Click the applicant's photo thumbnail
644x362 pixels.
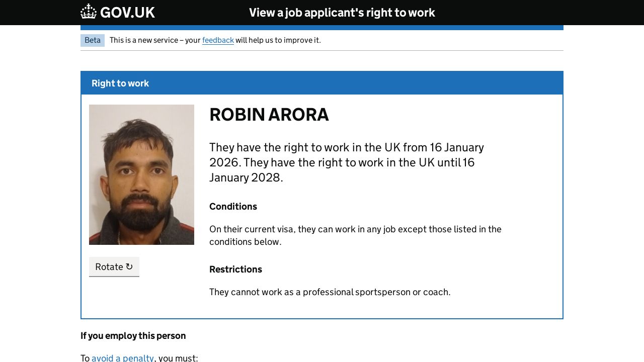tap(141, 174)
